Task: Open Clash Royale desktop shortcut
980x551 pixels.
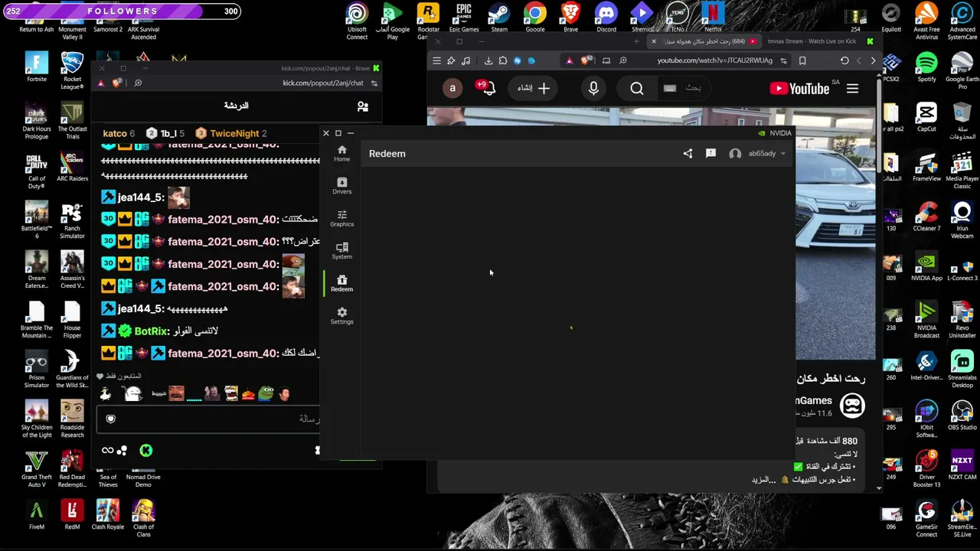Action: point(108,515)
